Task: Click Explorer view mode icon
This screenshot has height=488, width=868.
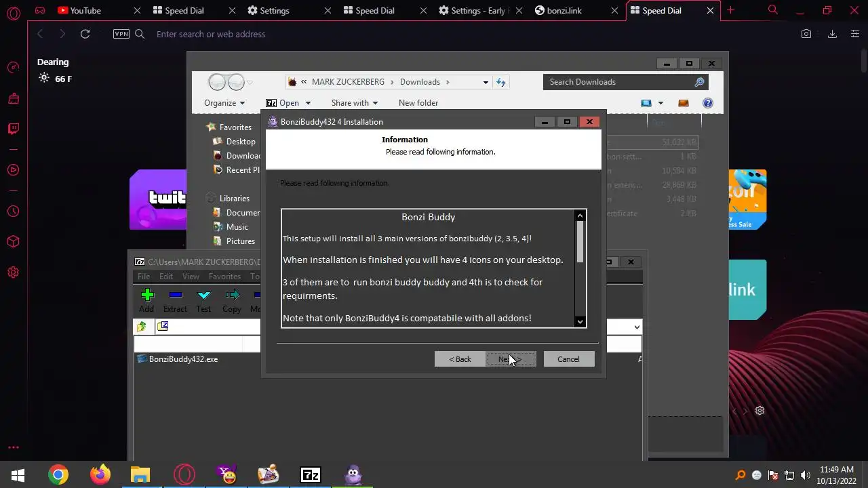Action: coord(646,103)
